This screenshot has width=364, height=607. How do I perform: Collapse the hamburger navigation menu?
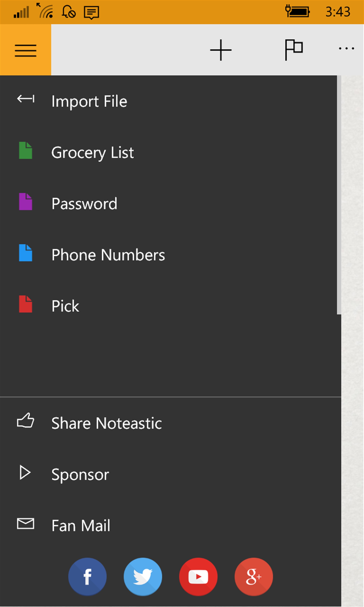pyautogui.click(x=25, y=50)
